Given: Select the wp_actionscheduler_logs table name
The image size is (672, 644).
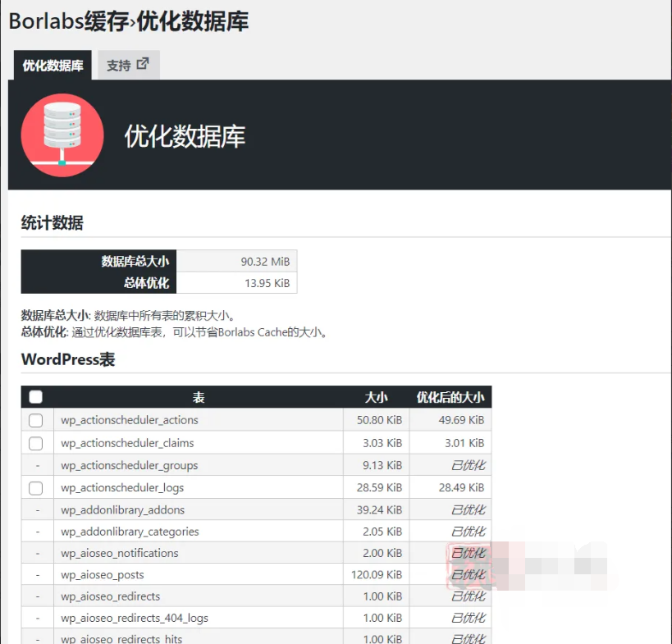Looking at the screenshot, I should coord(122,487).
